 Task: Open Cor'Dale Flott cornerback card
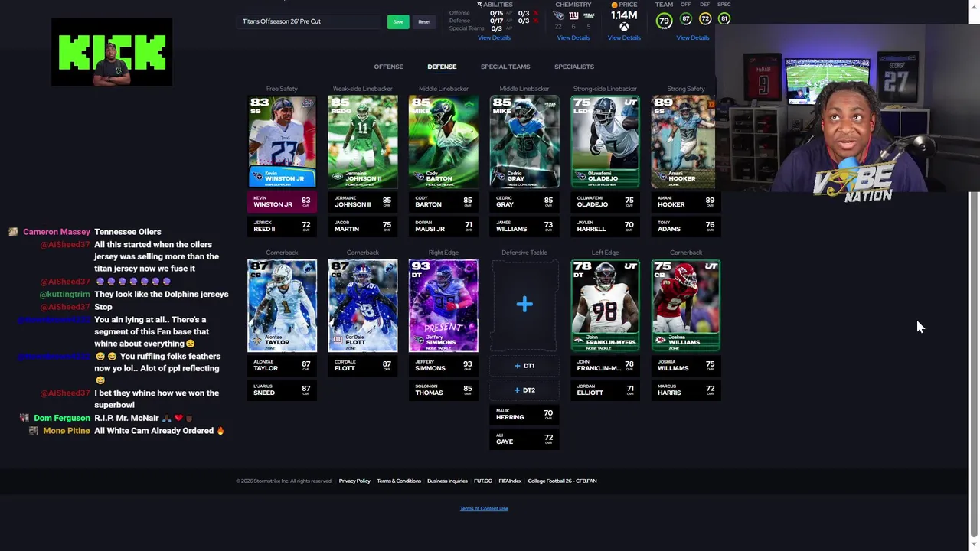[362, 306]
